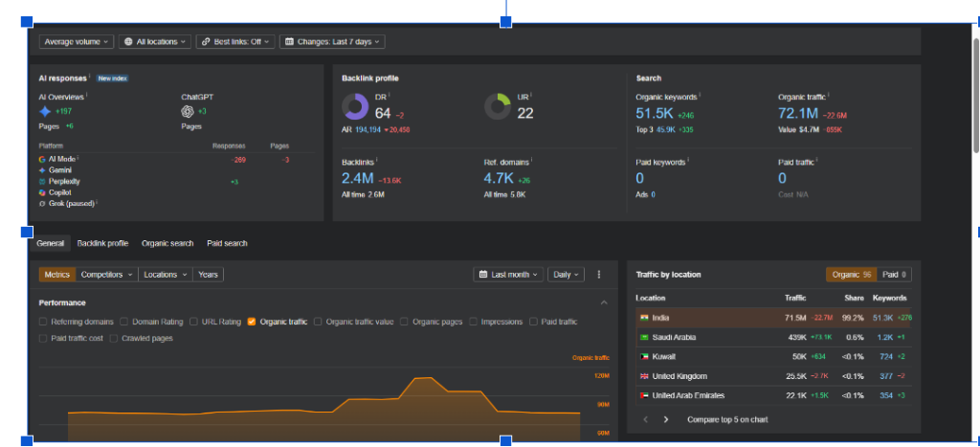Click Saudi Arabia's 1.2K keywords value
This screenshot has width=980, height=447.
pyautogui.click(x=883, y=338)
